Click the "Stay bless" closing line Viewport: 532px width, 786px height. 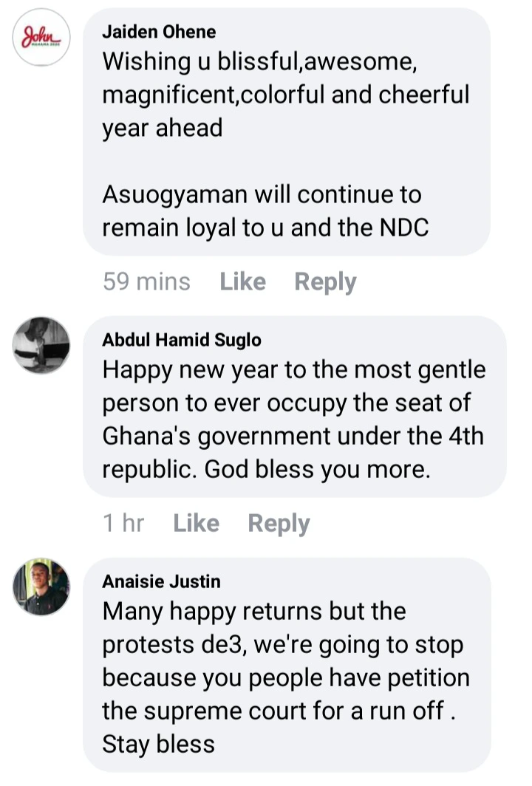pyautogui.click(x=159, y=743)
